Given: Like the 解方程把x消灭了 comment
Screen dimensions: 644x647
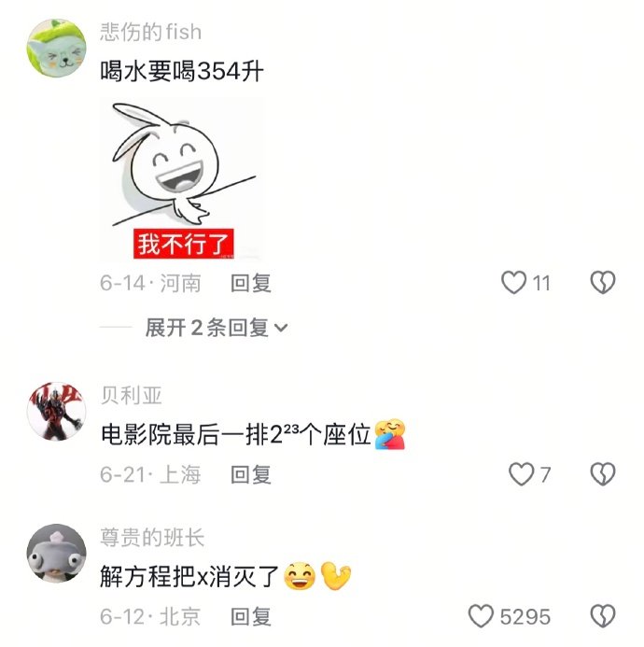Looking at the screenshot, I should click(x=481, y=616).
